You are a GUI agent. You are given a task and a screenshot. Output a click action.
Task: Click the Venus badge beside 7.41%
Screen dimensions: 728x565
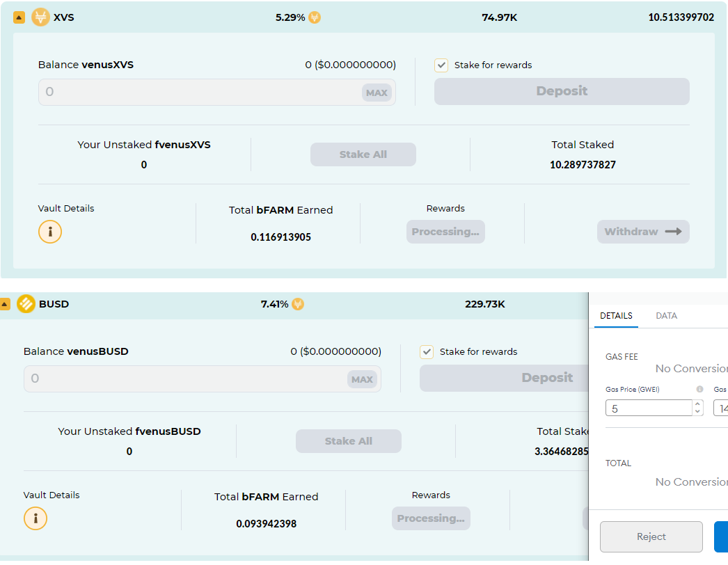298,304
